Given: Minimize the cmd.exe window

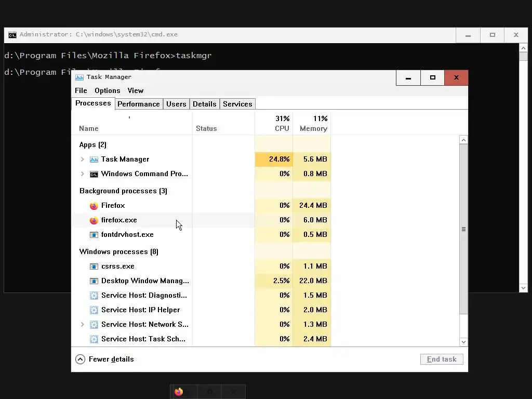Looking at the screenshot, I should [468, 35].
